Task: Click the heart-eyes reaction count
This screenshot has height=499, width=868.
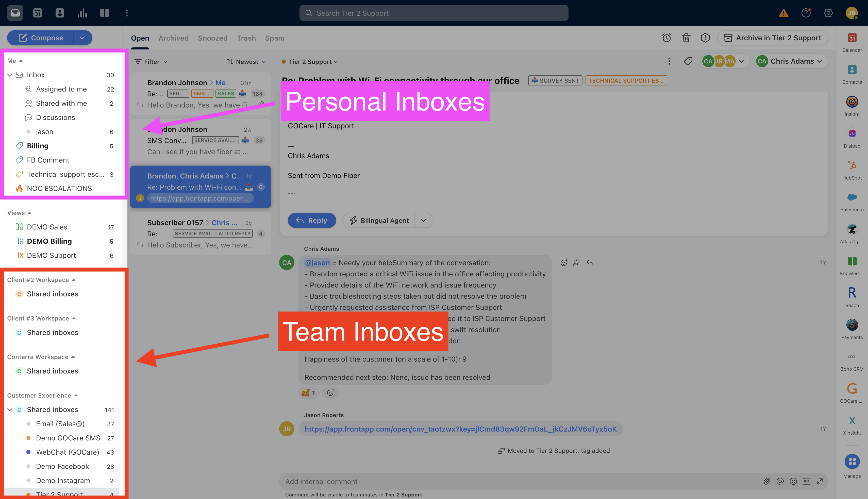Action: (308, 393)
